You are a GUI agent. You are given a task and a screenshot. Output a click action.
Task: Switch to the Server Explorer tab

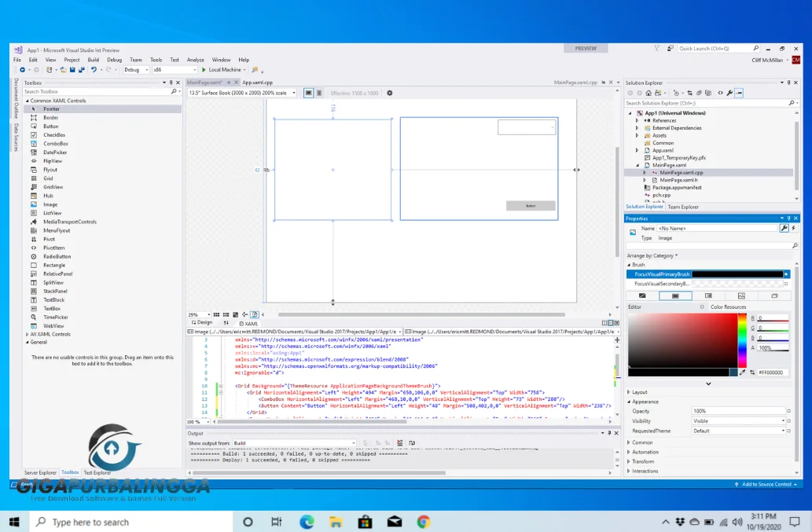[40, 472]
